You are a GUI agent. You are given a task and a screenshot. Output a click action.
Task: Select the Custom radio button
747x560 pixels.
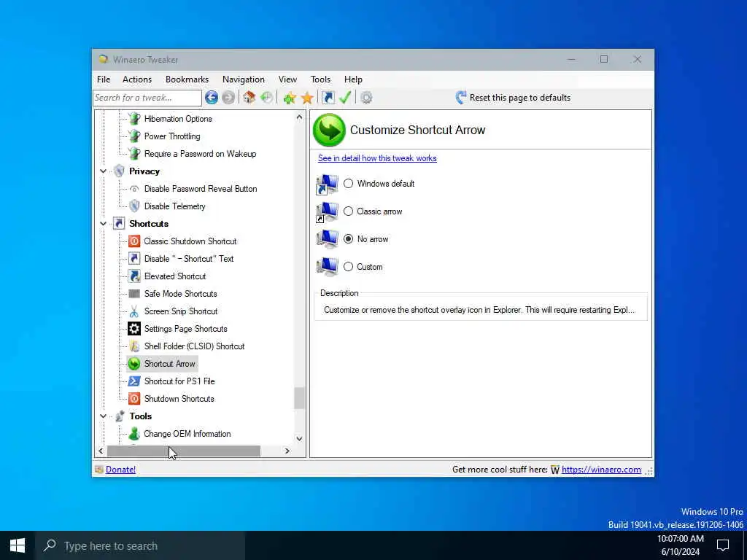click(x=348, y=267)
